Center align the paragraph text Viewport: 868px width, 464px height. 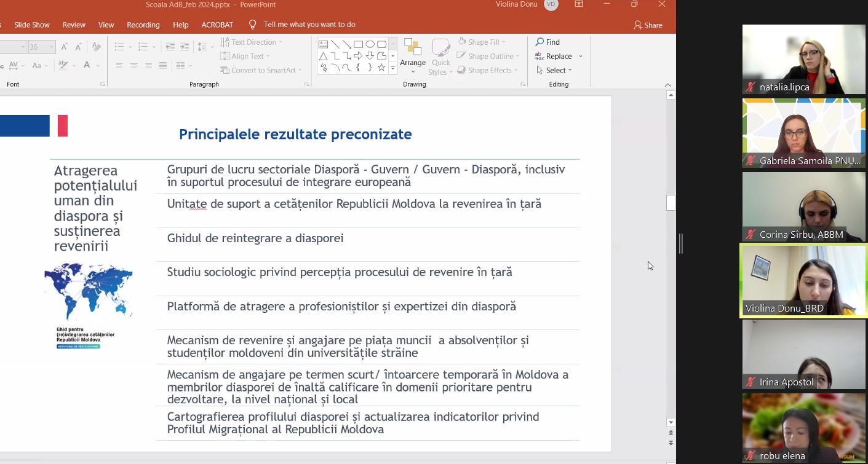pos(133,66)
